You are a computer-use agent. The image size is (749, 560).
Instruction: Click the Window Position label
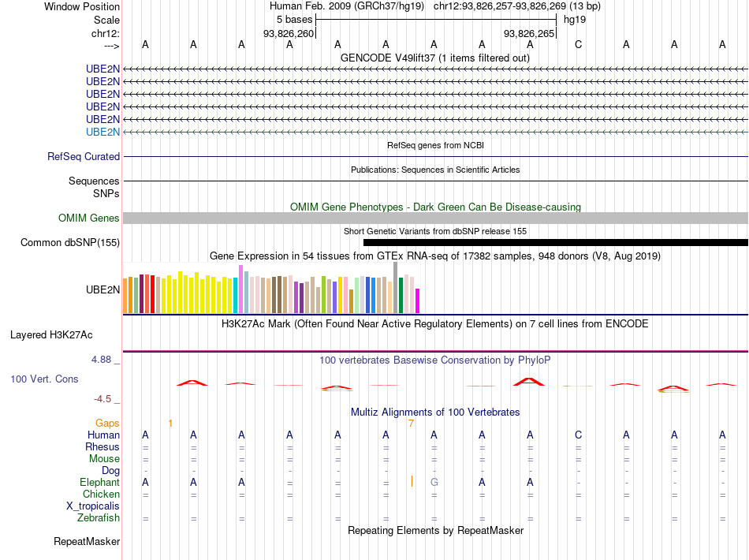coord(82,6)
